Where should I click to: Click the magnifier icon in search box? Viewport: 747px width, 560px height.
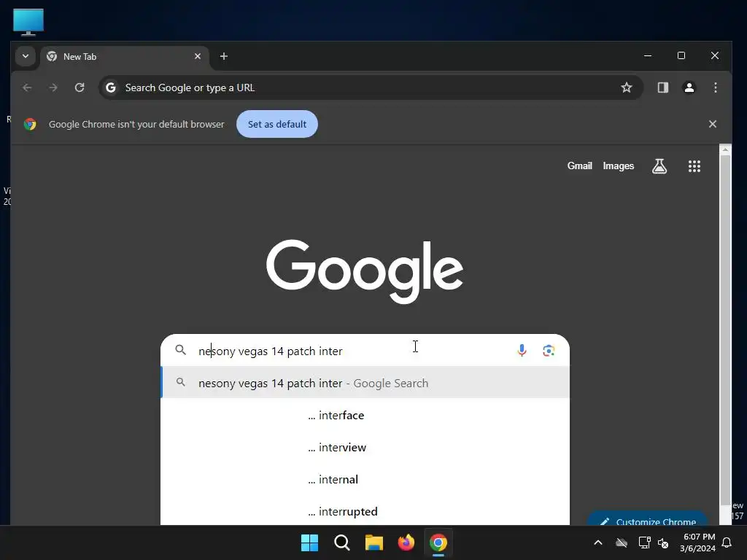(181, 351)
